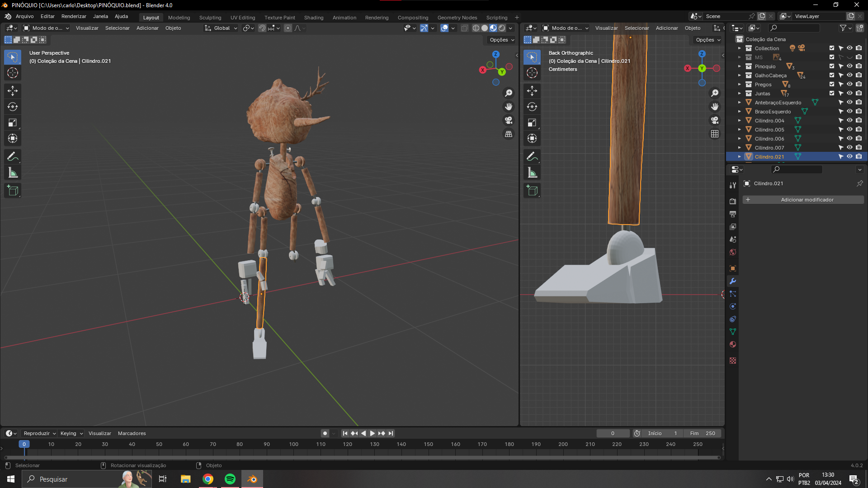Expand the GalhoCabeça collection tree
Image resolution: width=868 pixels, height=488 pixels.
click(x=740, y=75)
